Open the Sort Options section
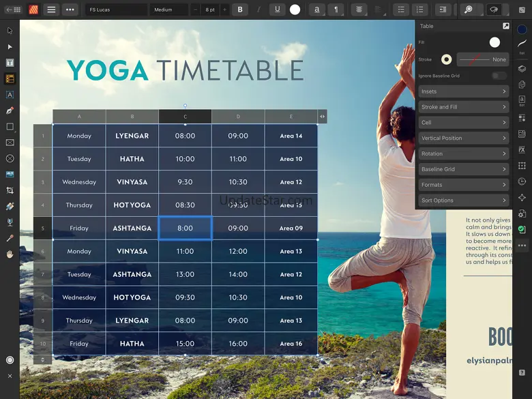 [x=464, y=200]
